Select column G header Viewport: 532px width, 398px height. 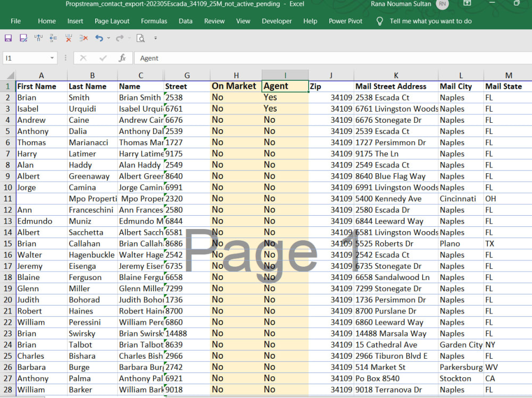187,75
